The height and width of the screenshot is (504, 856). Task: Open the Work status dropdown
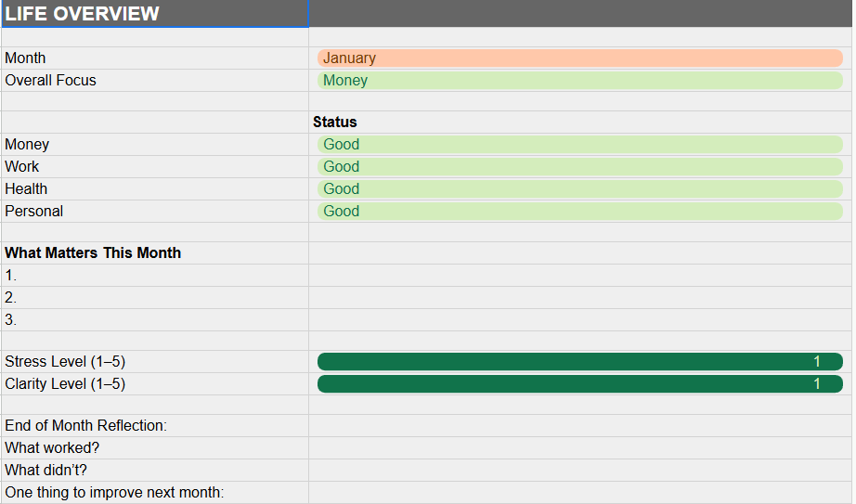click(x=579, y=167)
